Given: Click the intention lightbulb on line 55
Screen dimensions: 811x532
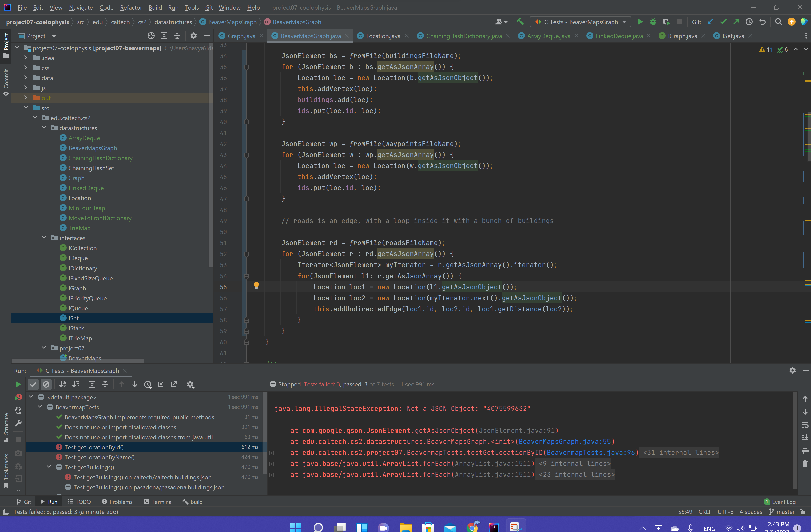Looking at the screenshot, I should [256, 286].
